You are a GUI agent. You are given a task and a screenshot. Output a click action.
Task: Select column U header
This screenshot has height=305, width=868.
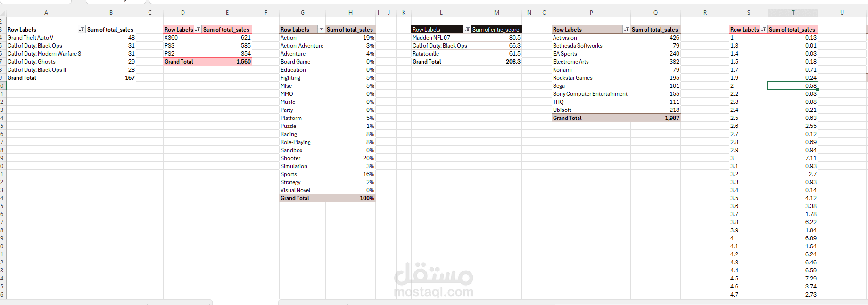(842, 13)
